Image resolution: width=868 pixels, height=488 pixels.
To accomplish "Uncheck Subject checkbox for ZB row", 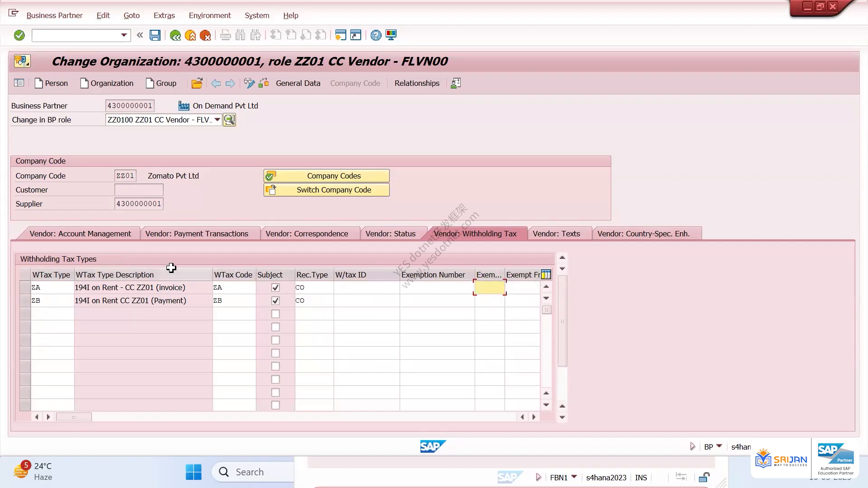I will click(x=275, y=301).
